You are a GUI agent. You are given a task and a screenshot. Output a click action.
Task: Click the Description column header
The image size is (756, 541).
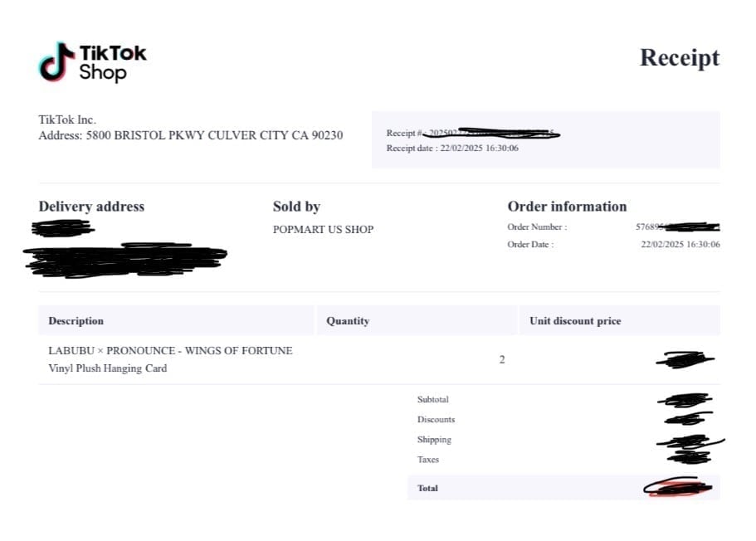tap(76, 321)
